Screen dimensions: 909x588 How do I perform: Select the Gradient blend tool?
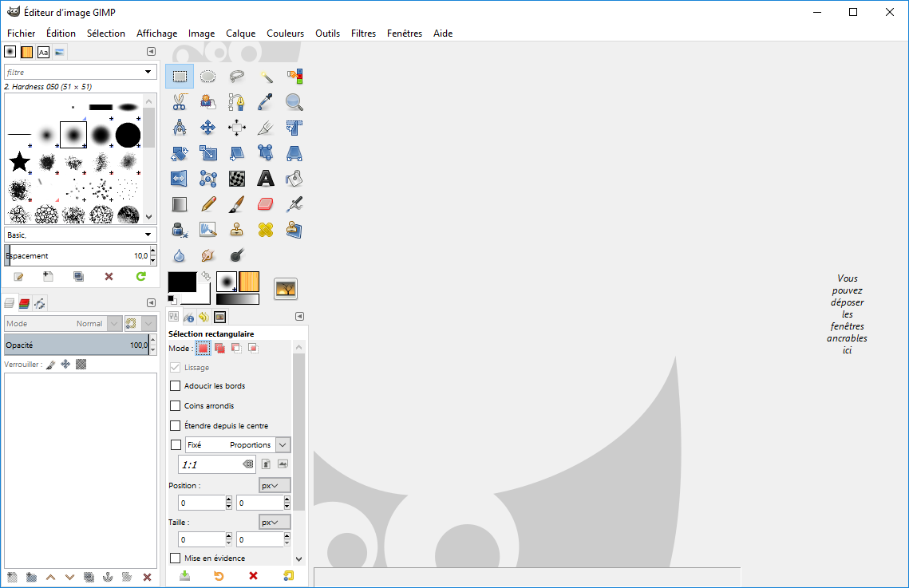coord(180,204)
